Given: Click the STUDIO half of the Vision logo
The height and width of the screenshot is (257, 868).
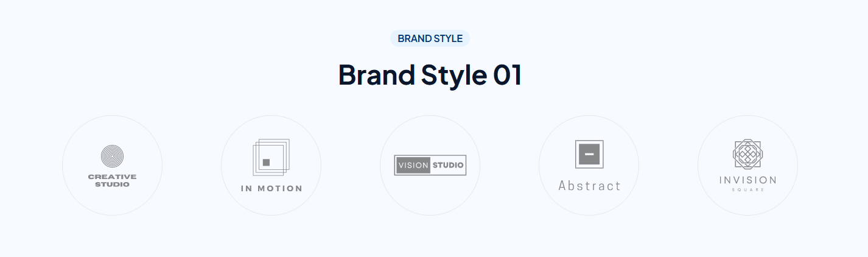Looking at the screenshot, I should [448, 165].
